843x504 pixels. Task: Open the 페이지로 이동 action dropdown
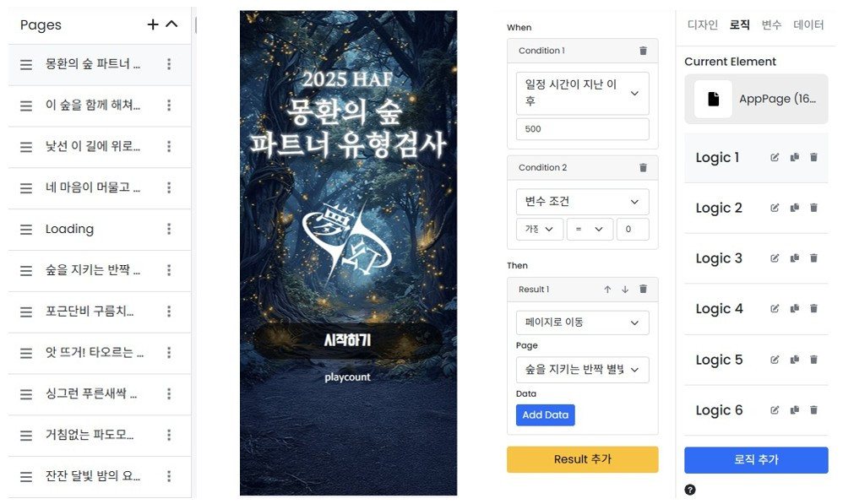coord(583,322)
